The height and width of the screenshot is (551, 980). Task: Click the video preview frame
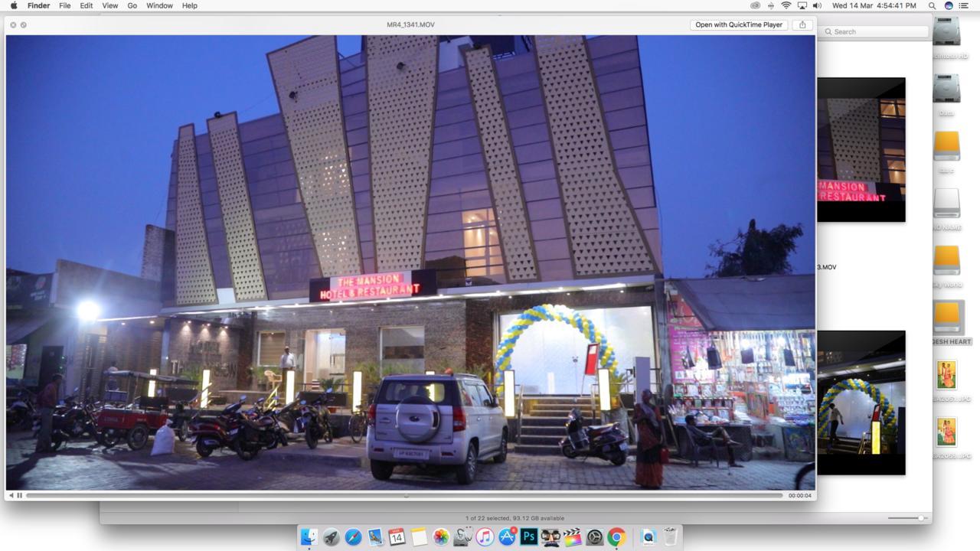pos(410,262)
